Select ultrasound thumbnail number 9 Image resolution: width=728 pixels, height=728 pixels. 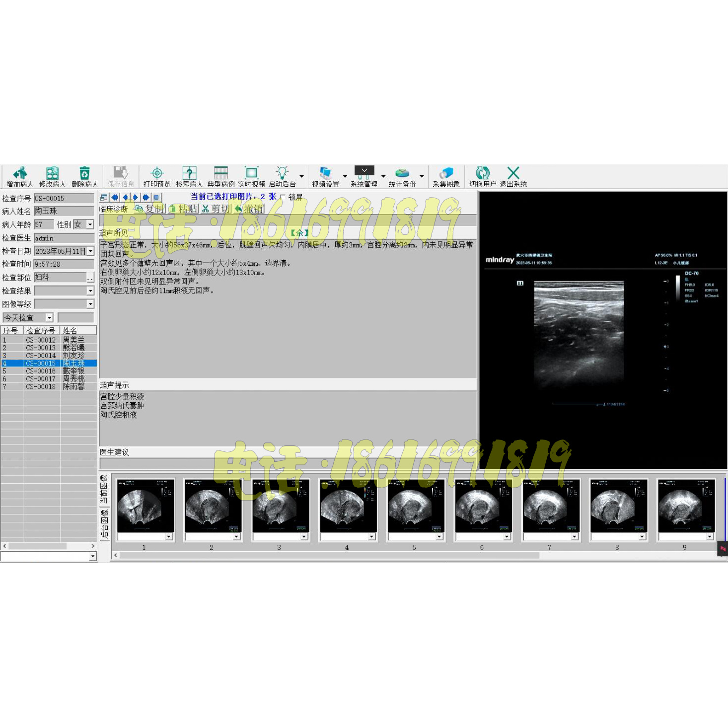coord(686,506)
